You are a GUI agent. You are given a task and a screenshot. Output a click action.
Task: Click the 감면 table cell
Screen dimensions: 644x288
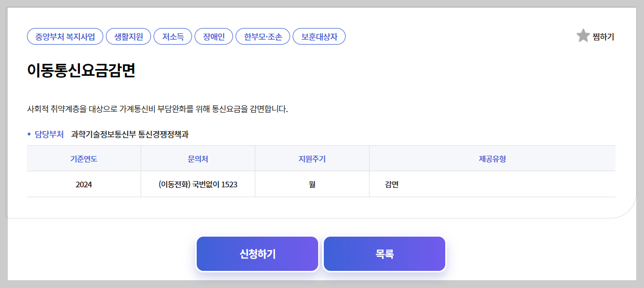click(x=492, y=184)
